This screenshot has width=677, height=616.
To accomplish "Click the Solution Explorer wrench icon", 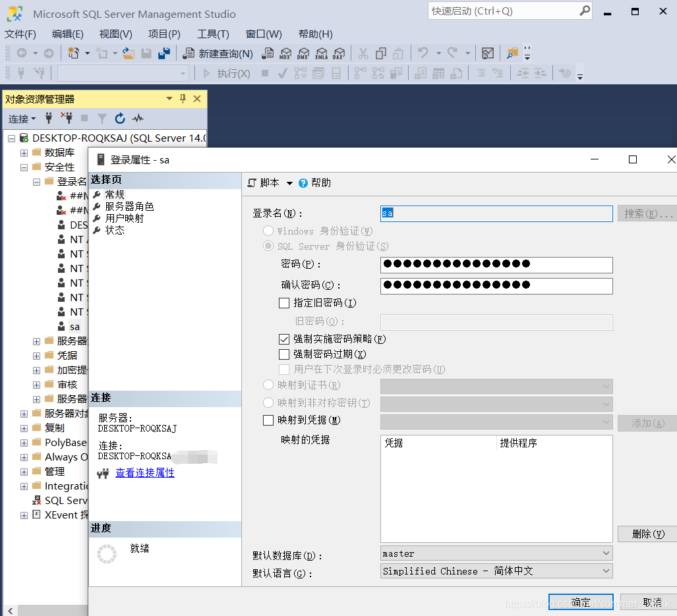I will [x=512, y=53].
